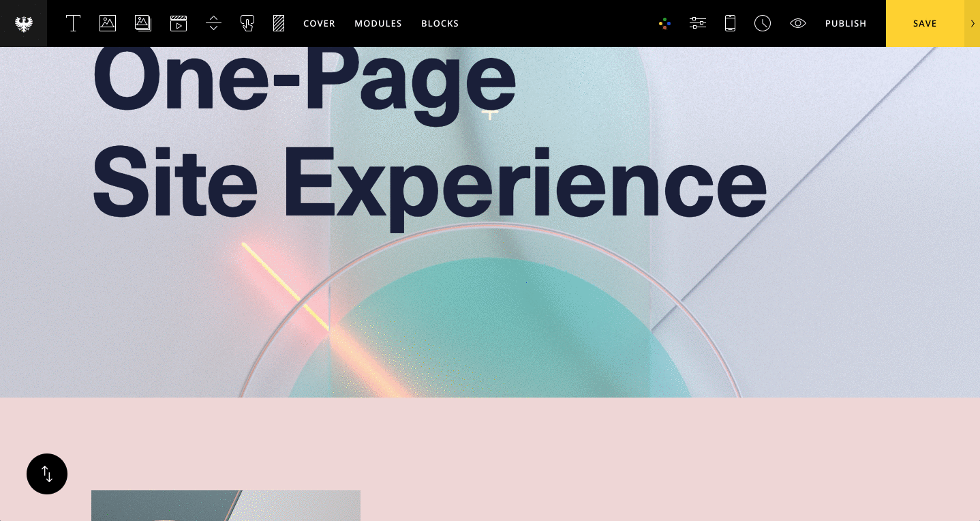The image size is (980, 521).
Task: Publish the project
Action: pos(845,23)
